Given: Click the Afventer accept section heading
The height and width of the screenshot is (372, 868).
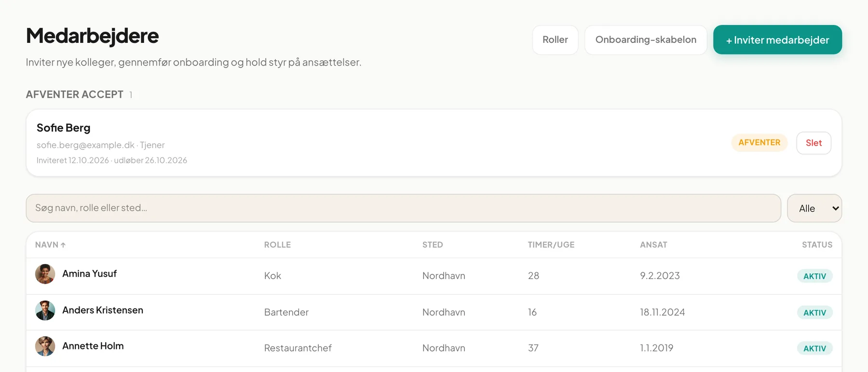Looking at the screenshot, I should pyautogui.click(x=75, y=94).
